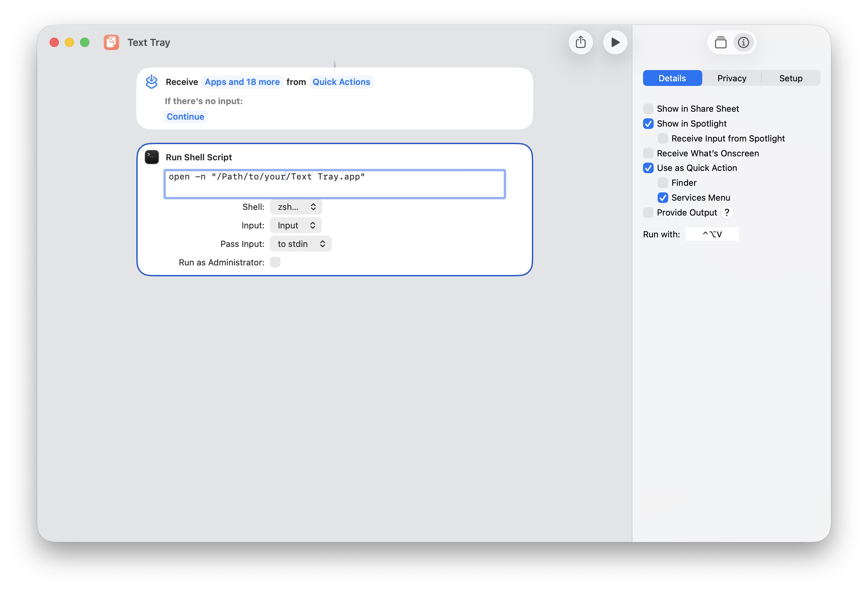This screenshot has height=591, width=868.
Task: Minimize the window with the yellow button
Action: click(69, 42)
